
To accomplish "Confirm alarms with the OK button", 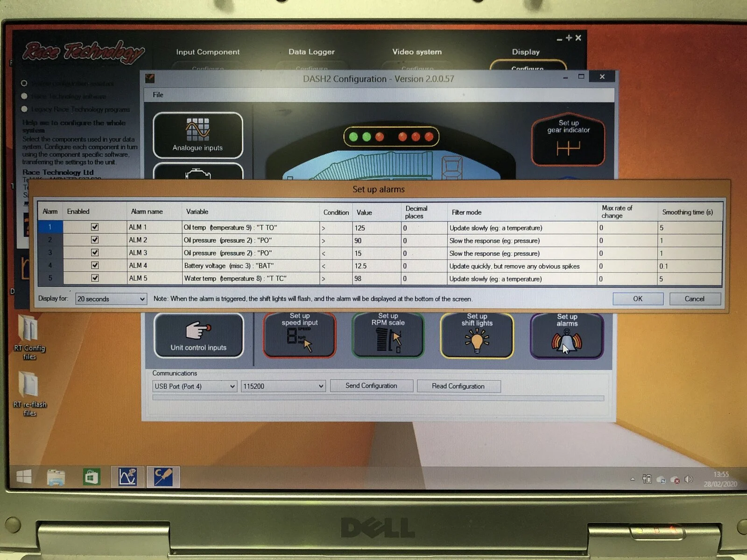I will (x=638, y=299).
